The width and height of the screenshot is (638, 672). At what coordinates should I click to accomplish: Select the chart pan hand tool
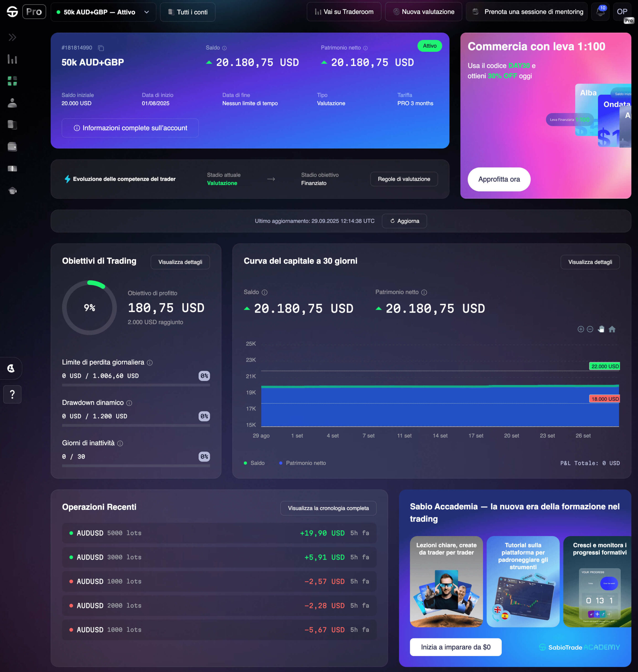pyautogui.click(x=601, y=329)
